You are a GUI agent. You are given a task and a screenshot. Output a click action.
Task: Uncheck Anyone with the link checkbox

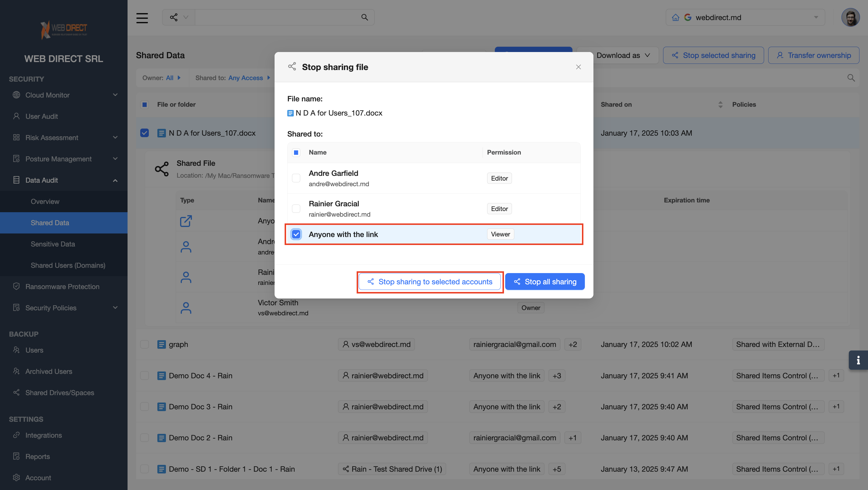click(x=296, y=234)
